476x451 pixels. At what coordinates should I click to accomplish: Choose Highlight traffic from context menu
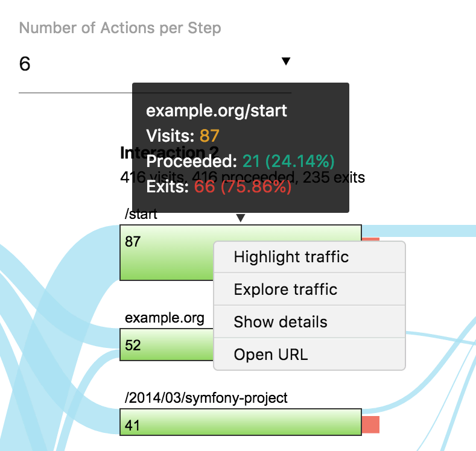click(291, 257)
